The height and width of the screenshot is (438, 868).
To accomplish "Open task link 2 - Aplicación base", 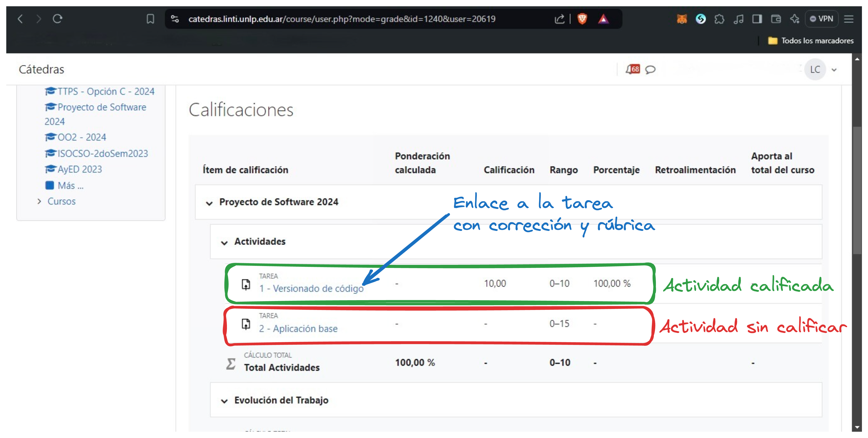I will [x=299, y=328].
